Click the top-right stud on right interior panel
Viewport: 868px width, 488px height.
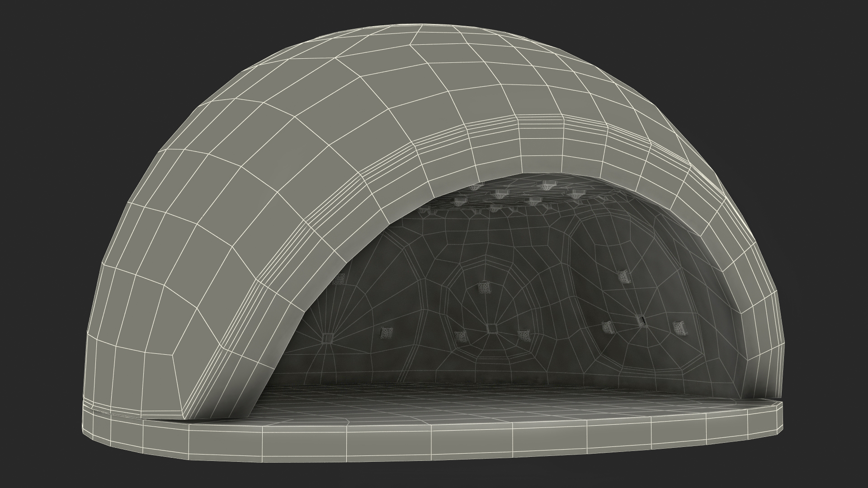coord(624,277)
